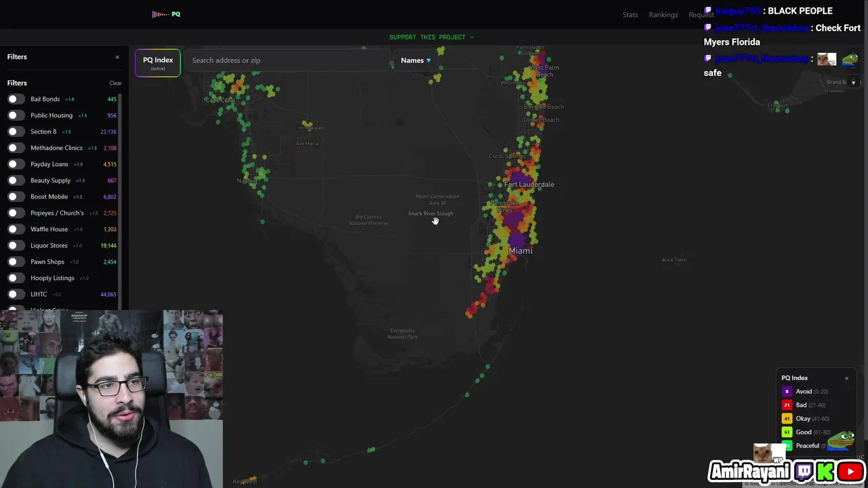Click the PQ Index legend title

(x=795, y=378)
